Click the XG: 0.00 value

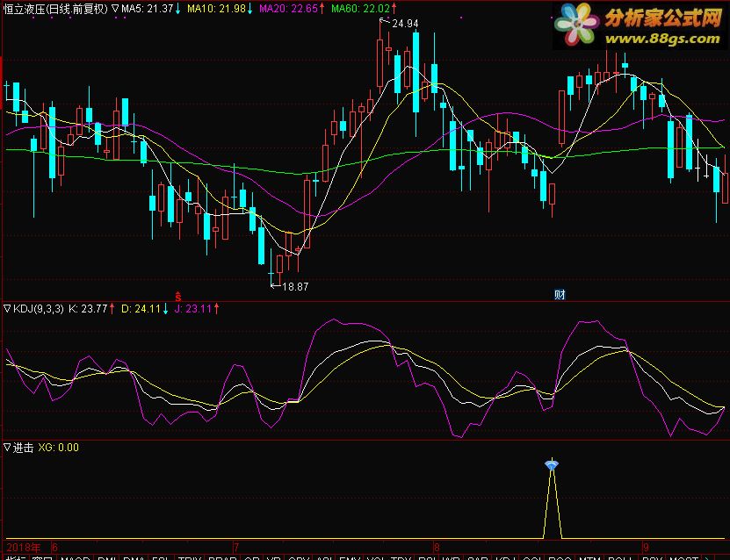(59, 448)
